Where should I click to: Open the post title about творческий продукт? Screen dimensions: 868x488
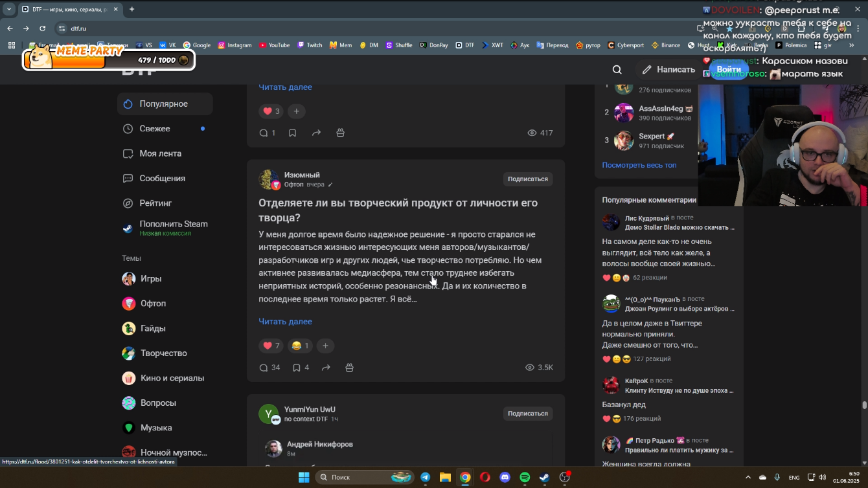(398, 210)
